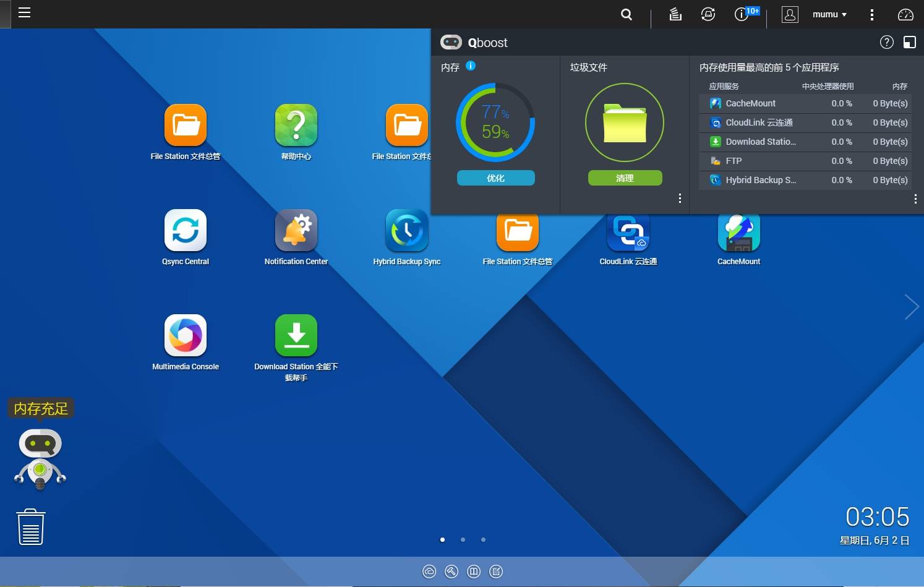Click the 内存使用量最高的前 5 个应用程序 title

coord(769,67)
